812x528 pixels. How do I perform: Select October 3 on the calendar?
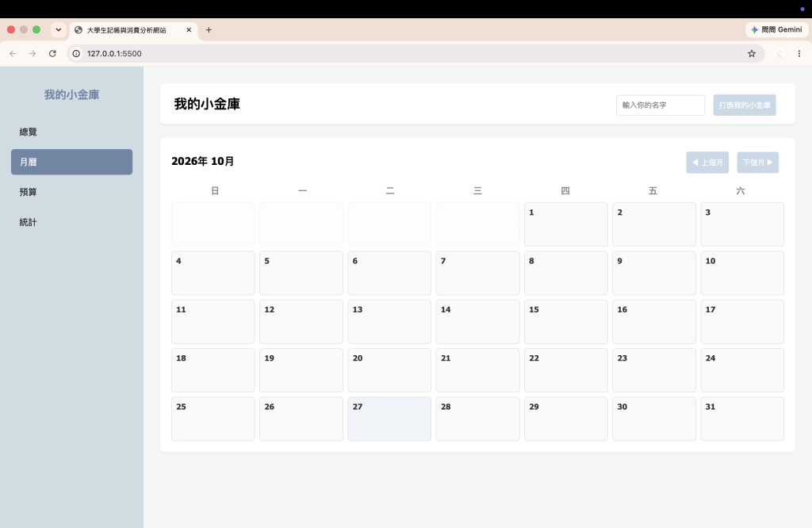[742, 224]
